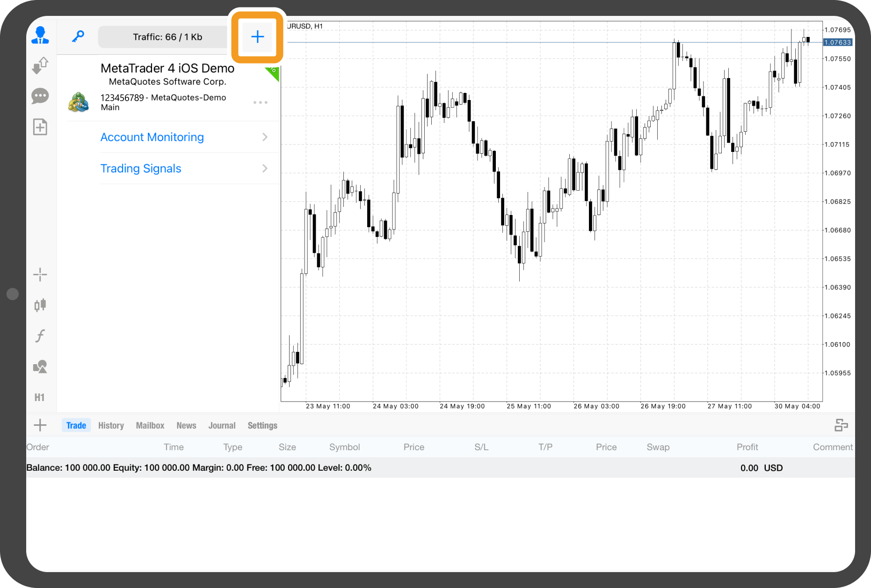Open the candlestick chart type icon
The height and width of the screenshot is (588, 871).
click(x=40, y=305)
